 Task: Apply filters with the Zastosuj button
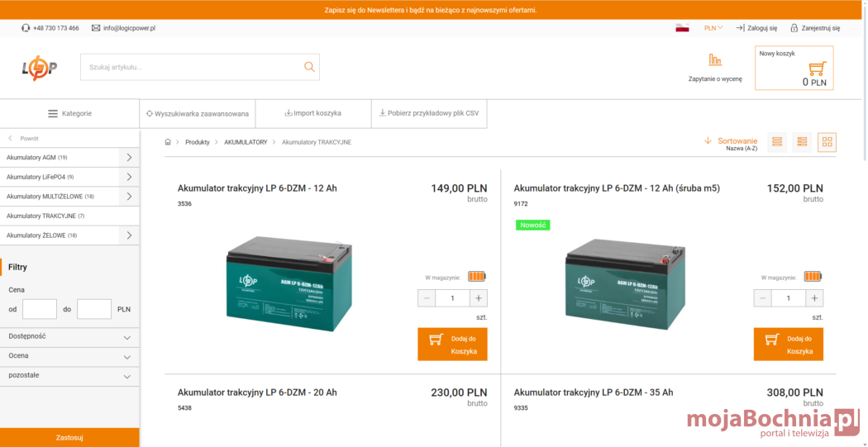point(69,437)
